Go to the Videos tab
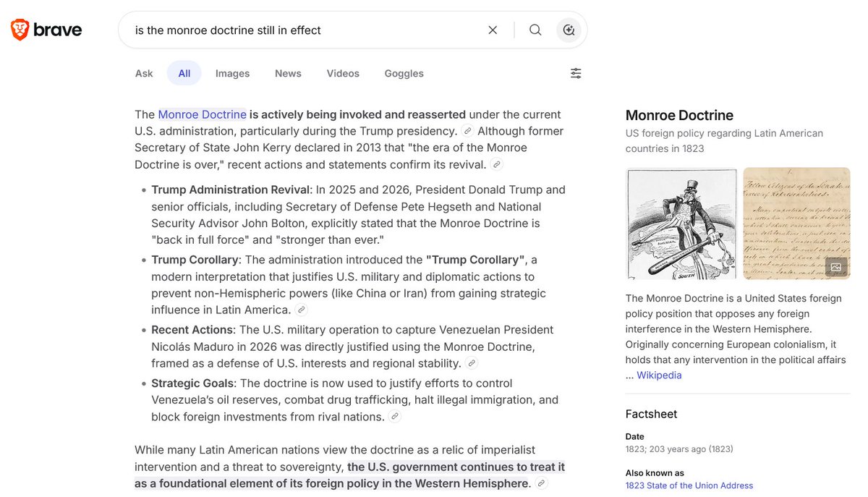 click(x=343, y=73)
